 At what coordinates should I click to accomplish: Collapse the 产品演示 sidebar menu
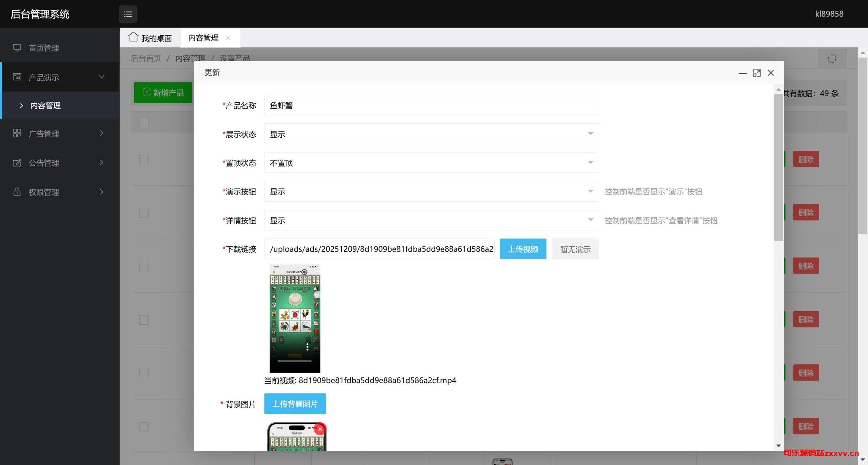coord(101,77)
